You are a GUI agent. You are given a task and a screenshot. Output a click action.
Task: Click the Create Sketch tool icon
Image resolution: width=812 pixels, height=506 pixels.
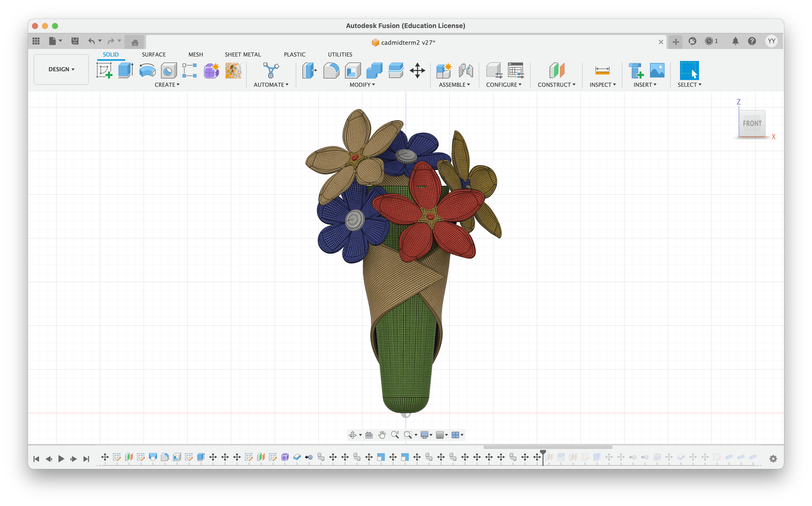104,70
